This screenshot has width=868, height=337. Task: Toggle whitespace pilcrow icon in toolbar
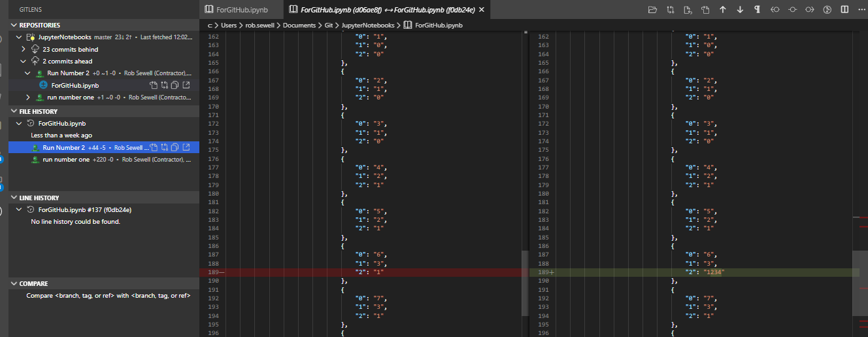click(x=758, y=10)
